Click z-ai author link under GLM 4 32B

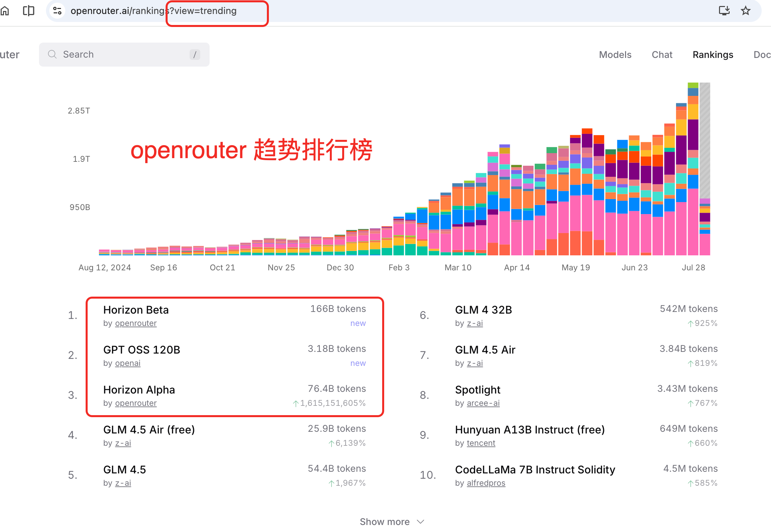pyautogui.click(x=475, y=323)
